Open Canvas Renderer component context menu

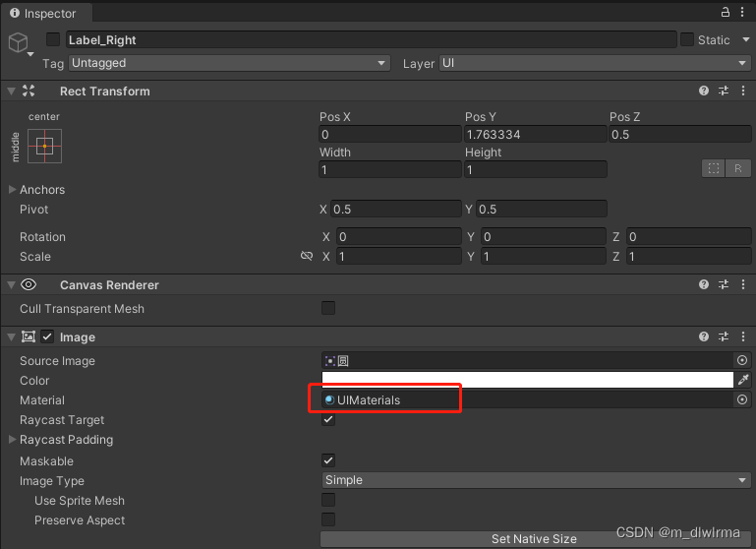(743, 284)
